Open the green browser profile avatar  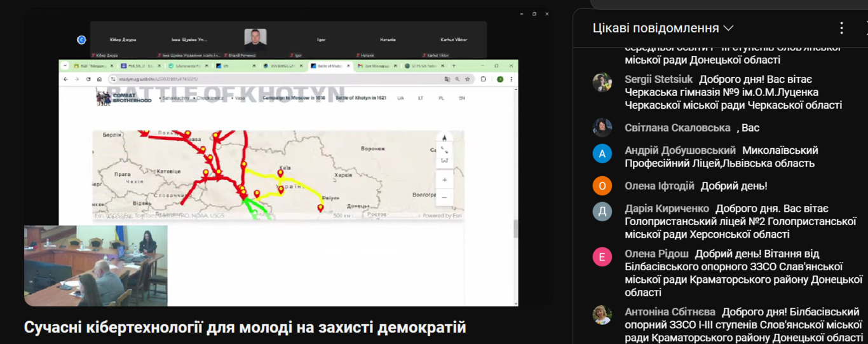click(x=500, y=79)
